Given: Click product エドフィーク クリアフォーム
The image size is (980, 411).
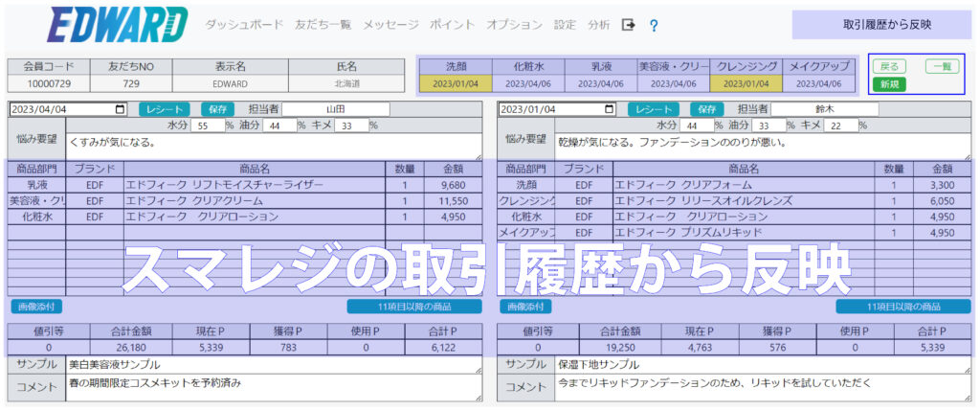Looking at the screenshot, I should (x=744, y=185).
